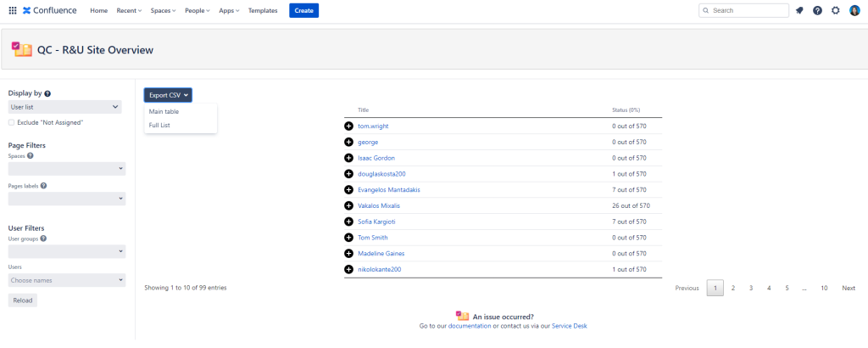The height and width of the screenshot is (348, 868).
Task: Expand the Vakalos Mixalis row plus icon
Action: click(348, 206)
